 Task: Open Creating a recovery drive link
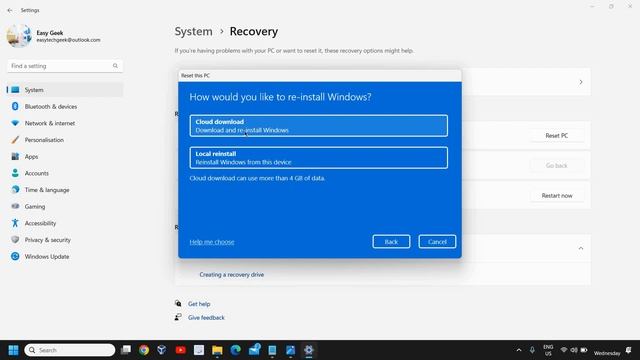[x=231, y=275]
